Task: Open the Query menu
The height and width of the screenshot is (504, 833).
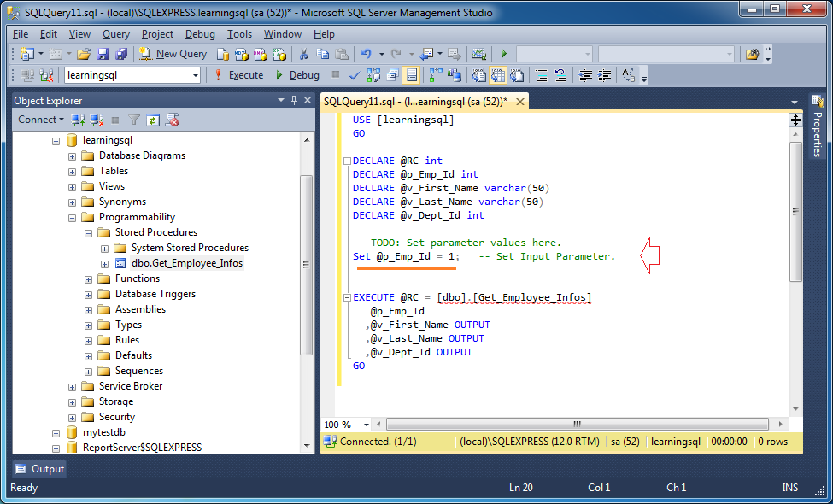Action: [116, 34]
